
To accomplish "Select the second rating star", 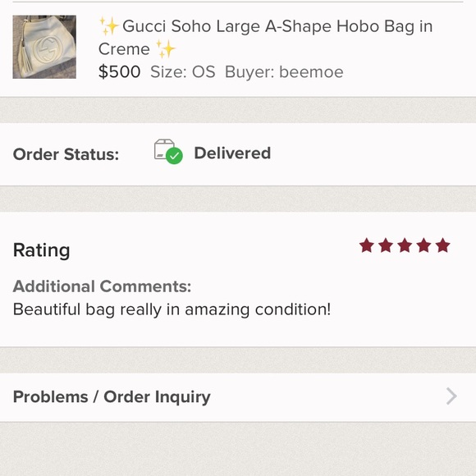I will coord(386,245).
